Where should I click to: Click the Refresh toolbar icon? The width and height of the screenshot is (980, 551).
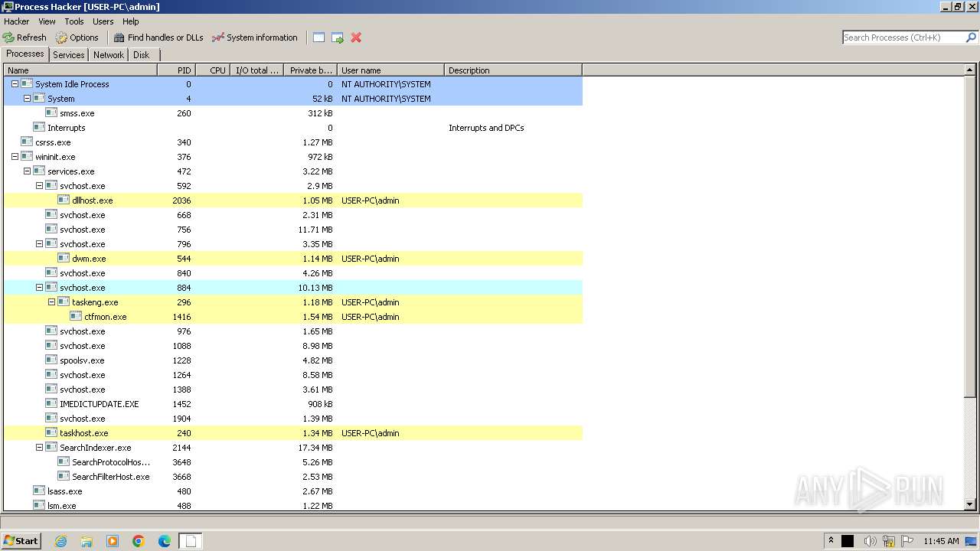click(8, 37)
